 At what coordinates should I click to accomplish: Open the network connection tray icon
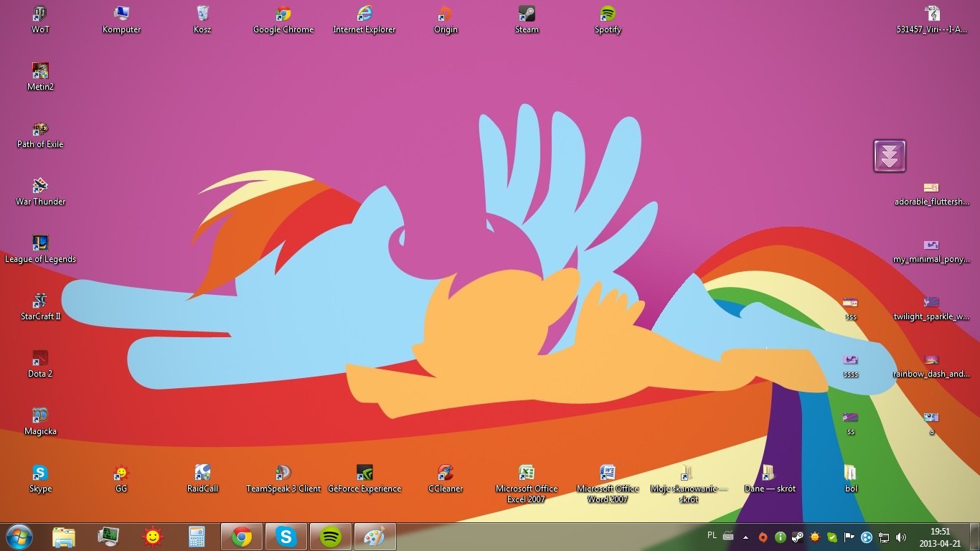coord(884,537)
